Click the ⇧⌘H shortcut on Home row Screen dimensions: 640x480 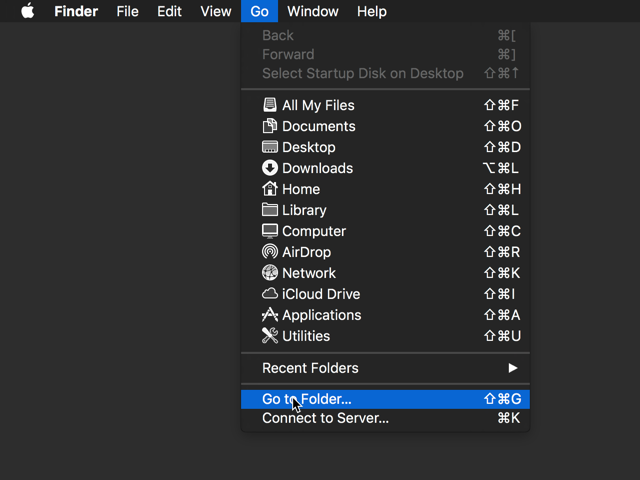(502, 189)
